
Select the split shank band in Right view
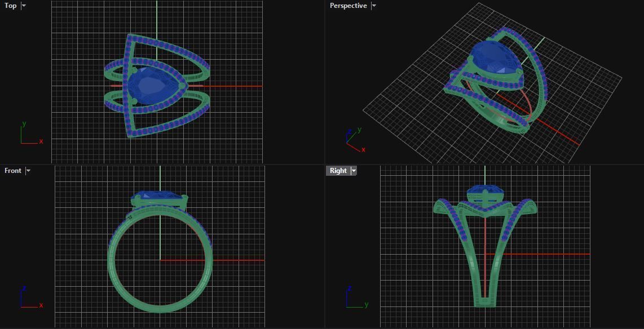click(x=485, y=303)
